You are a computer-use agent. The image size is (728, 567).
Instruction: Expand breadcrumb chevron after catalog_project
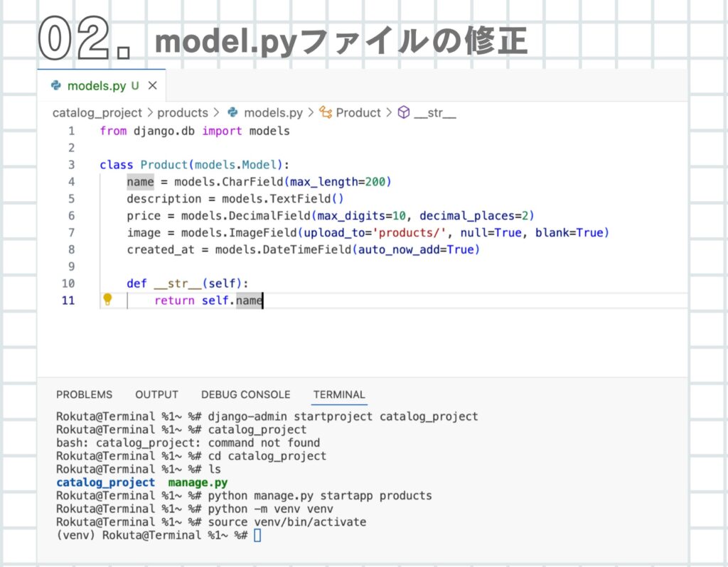tap(149, 113)
